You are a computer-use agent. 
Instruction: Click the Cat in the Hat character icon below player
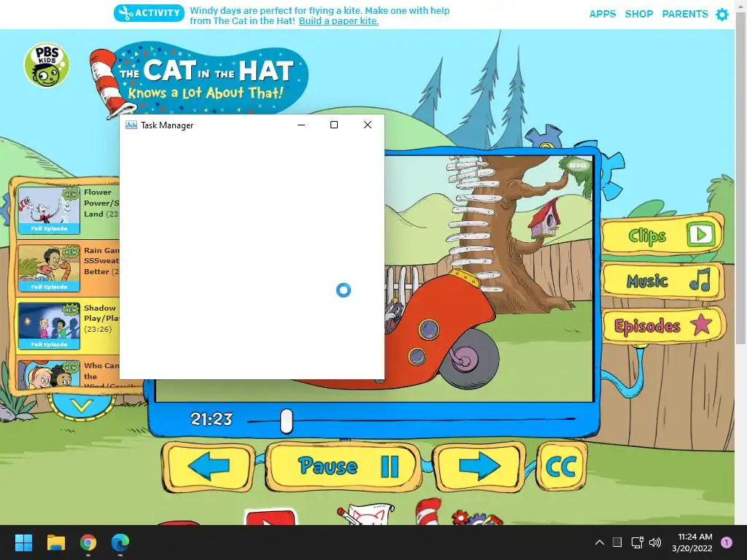(428, 512)
